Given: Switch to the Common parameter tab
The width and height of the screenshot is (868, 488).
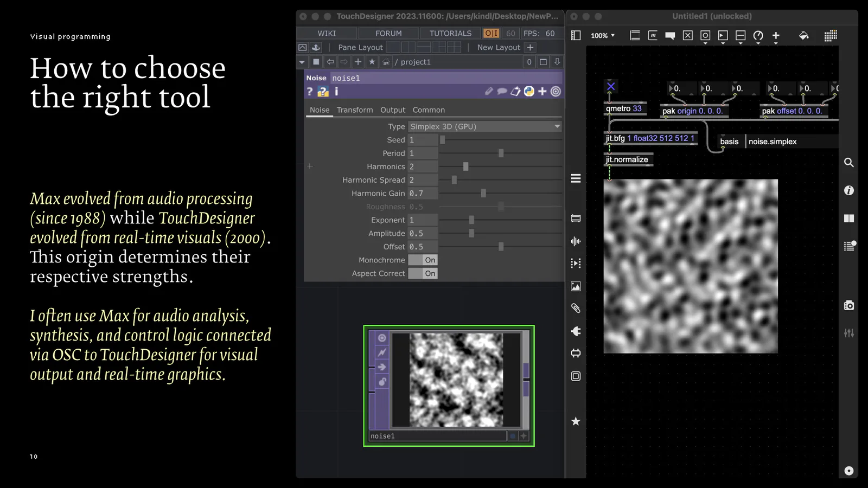Looking at the screenshot, I should click(x=429, y=110).
